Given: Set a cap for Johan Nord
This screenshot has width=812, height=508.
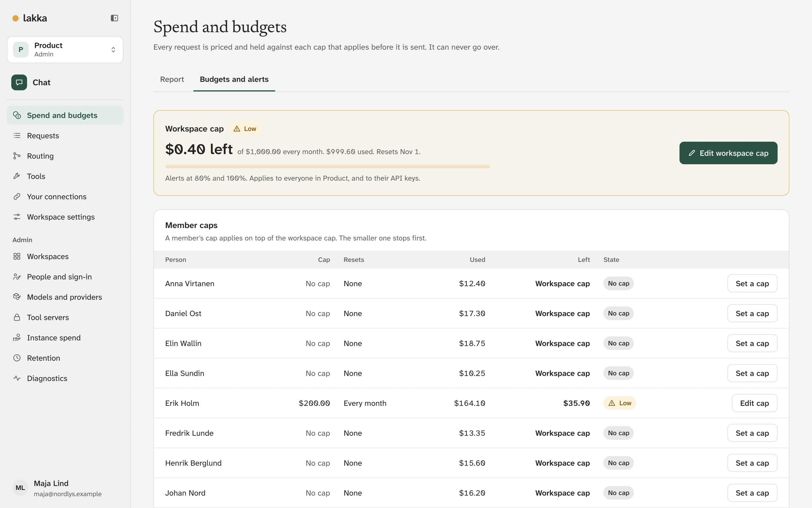Looking at the screenshot, I should click(x=752, y=493).
